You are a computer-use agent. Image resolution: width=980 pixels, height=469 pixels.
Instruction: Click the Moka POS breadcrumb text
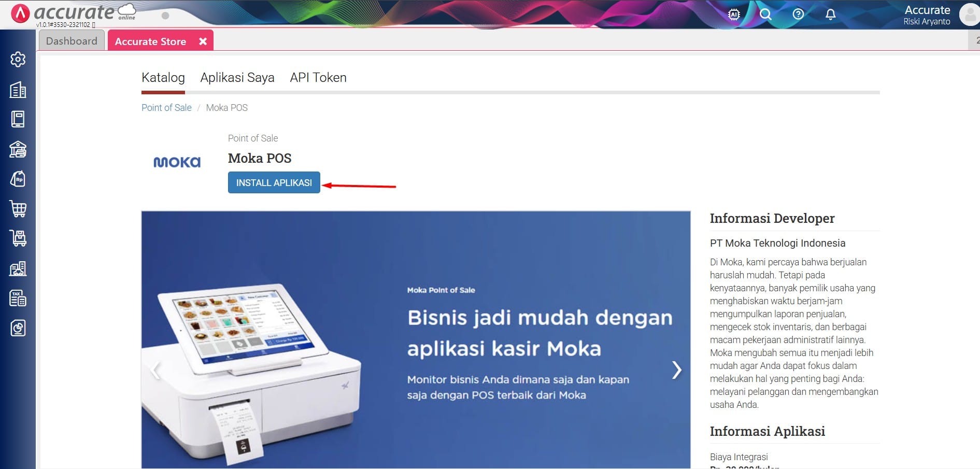click(x=227, y=108)
